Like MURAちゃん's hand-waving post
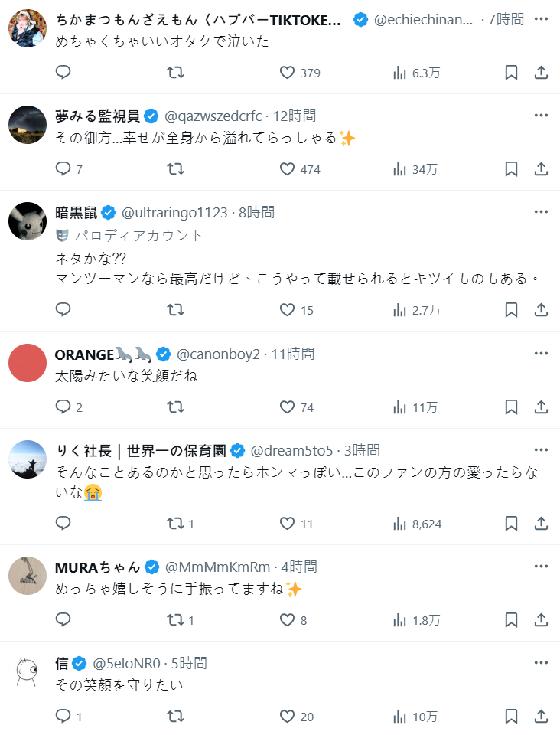This screenshot has height=735, width=560. 287,620
